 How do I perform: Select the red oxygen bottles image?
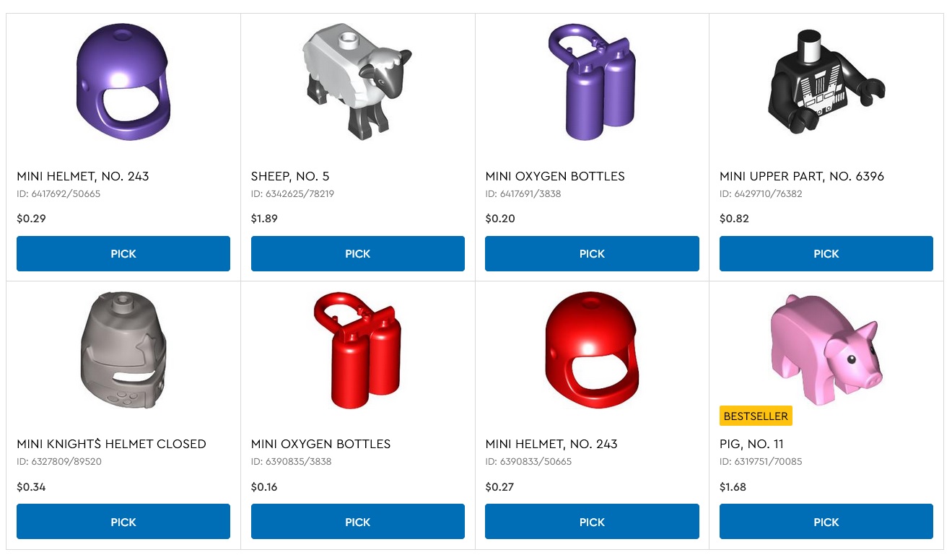357,351
